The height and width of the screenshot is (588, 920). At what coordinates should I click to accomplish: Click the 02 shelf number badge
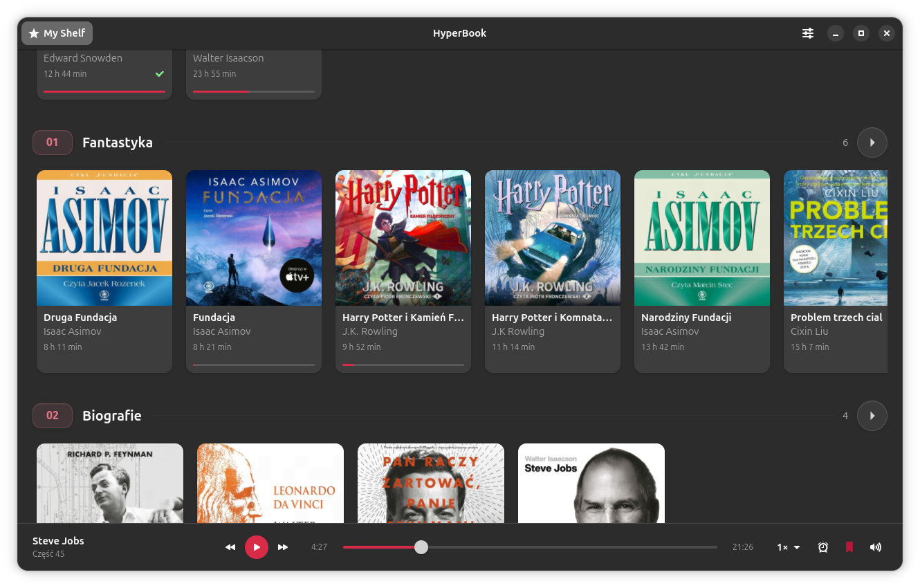53,416
